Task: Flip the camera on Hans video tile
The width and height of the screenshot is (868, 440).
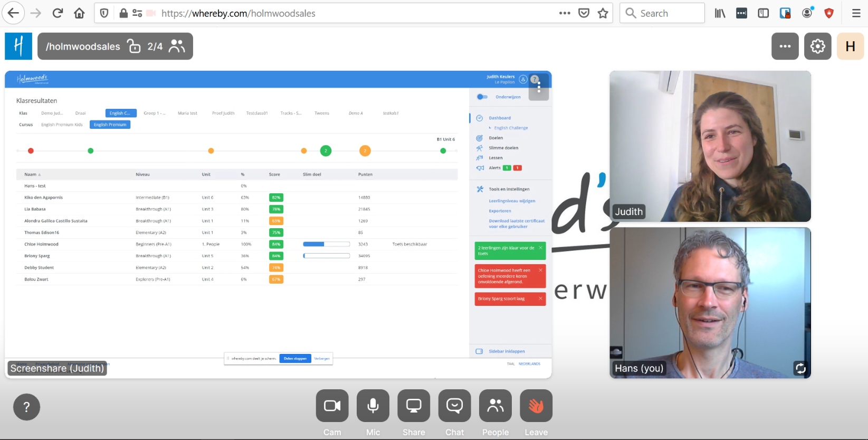Action: (x=800, y=368)
